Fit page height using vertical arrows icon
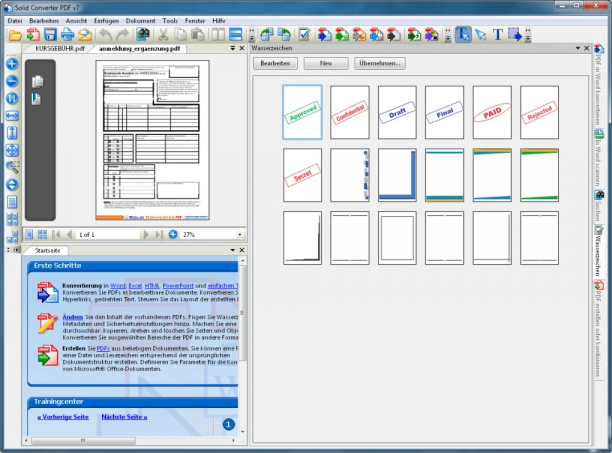Image resolution: width=612 pixels, height=453 pixels. pos(12,133)
